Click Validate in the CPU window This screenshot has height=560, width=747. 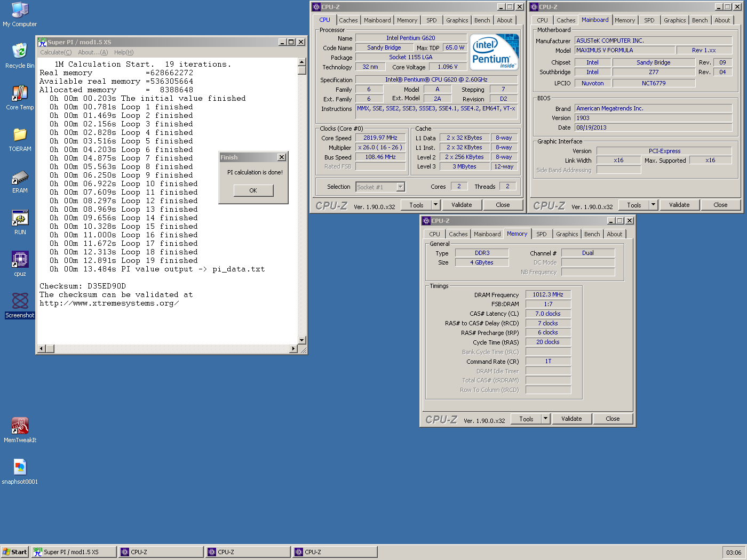point(462,205)
